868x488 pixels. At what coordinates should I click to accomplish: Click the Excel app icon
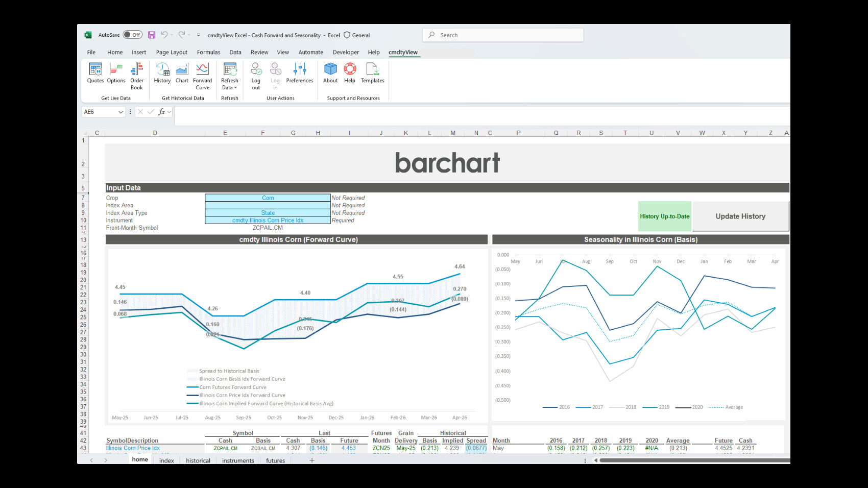pyautogui.click(x=88, y=35)
